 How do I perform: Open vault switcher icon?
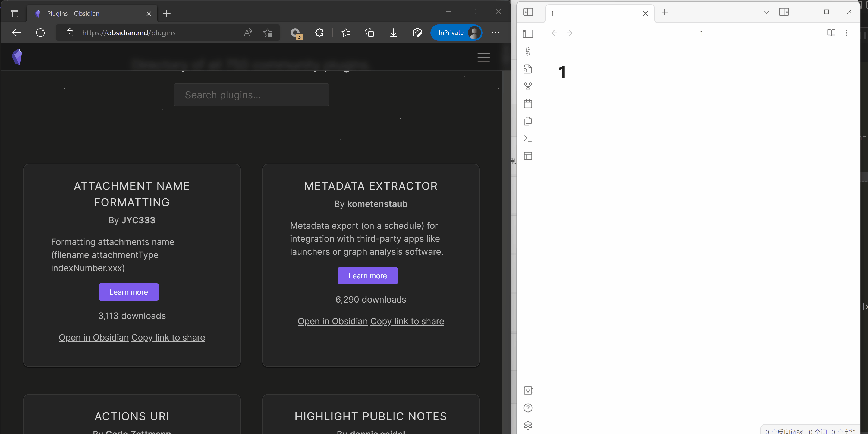528,391
